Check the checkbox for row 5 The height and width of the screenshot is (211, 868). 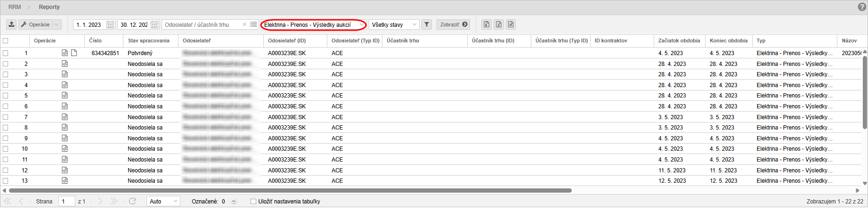(x=6, y=96)
